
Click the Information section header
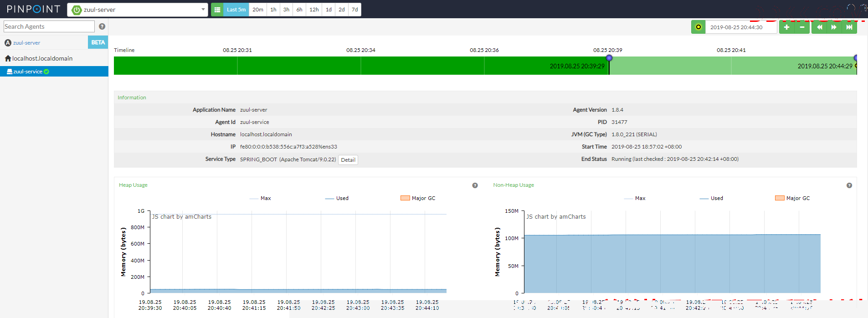click(x=132, y=97)
